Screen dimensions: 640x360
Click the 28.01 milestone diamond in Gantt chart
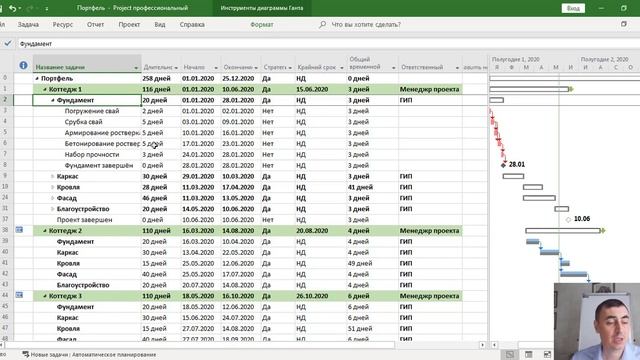click(x=503, y=165)
